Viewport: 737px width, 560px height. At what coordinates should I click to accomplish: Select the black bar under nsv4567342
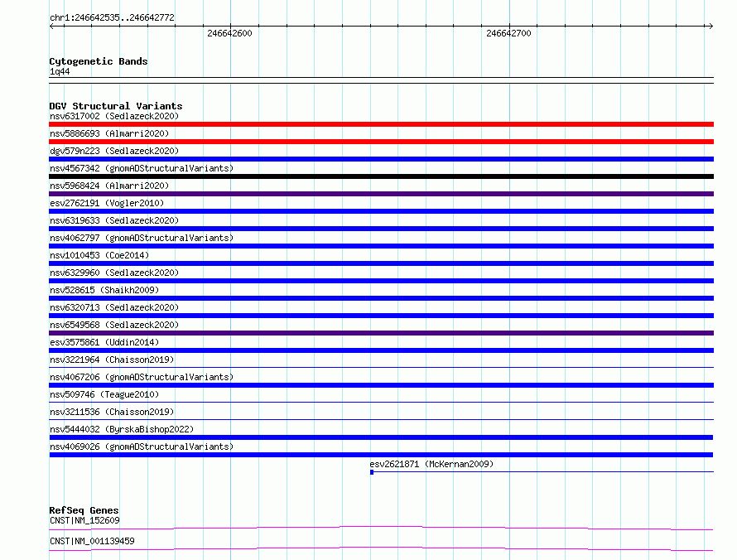[x=381, y=176]
